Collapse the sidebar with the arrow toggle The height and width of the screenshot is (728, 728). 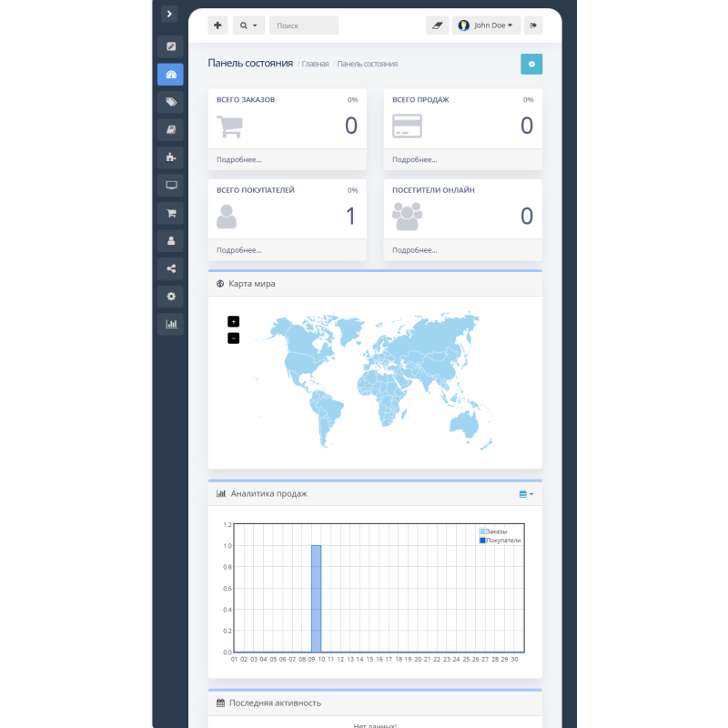click(x=169, y=14)
